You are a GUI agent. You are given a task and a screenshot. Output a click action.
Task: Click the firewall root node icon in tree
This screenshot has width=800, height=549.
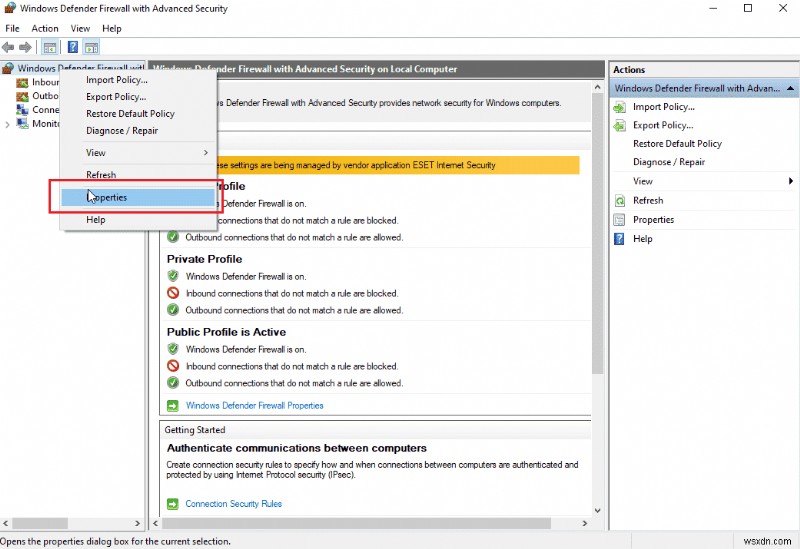tap(8, 68)
